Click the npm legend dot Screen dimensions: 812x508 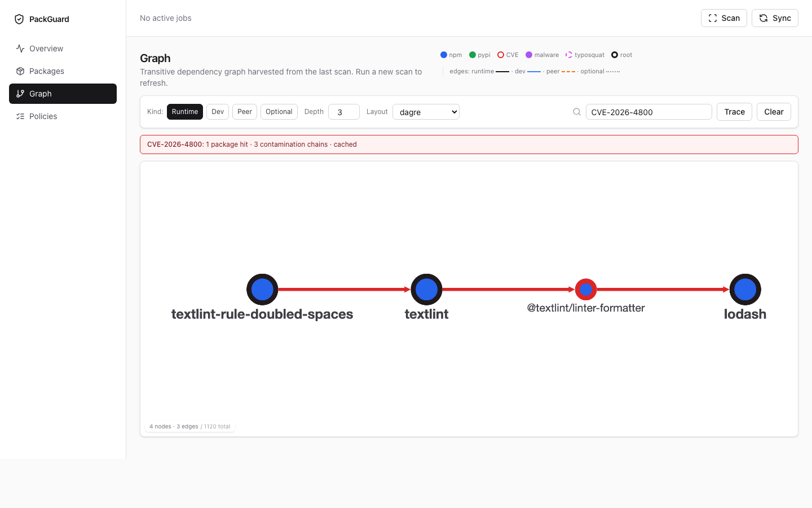443,54
